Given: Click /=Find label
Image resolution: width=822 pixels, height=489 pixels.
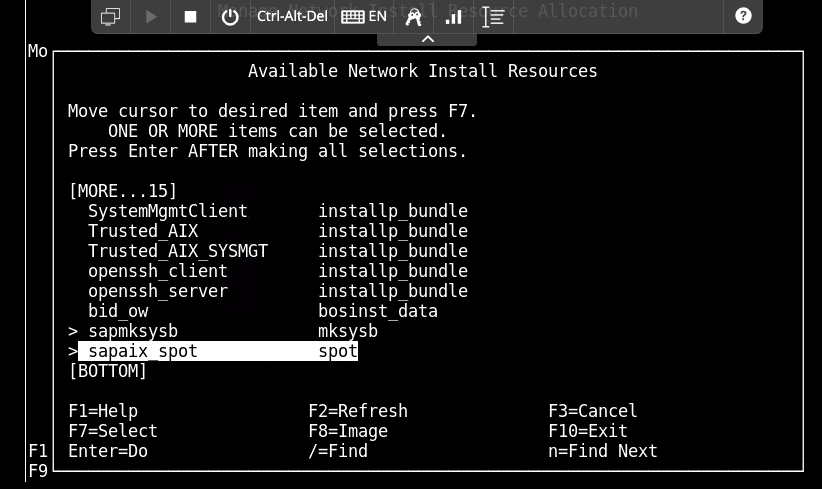Looking at the screenshot, I should 338,451.
